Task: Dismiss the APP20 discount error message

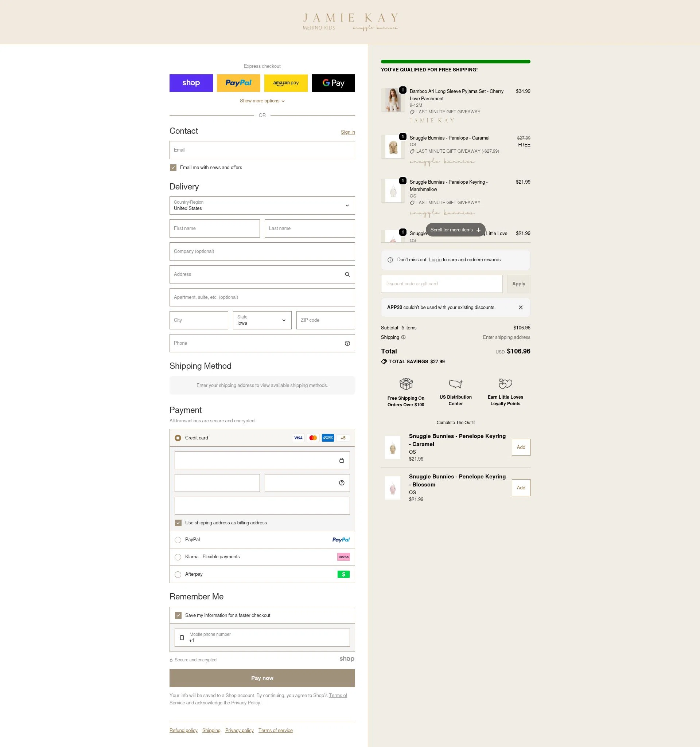Action: [521, 308]
